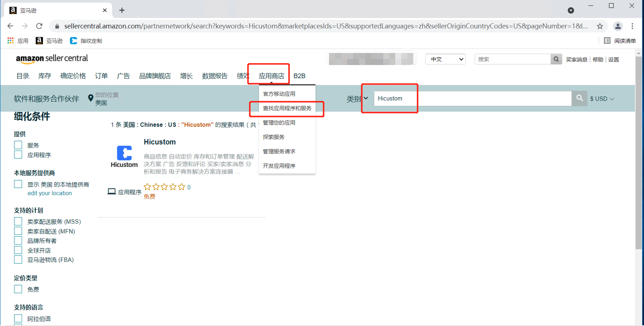Viewport: 644px width, 326px height.
Task: Open the 订单 menu
Action: [x=102, y=76]
